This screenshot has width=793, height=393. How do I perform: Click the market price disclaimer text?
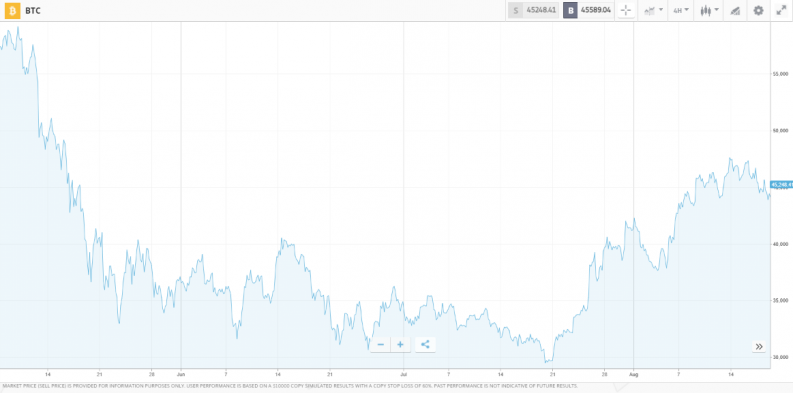289,386
